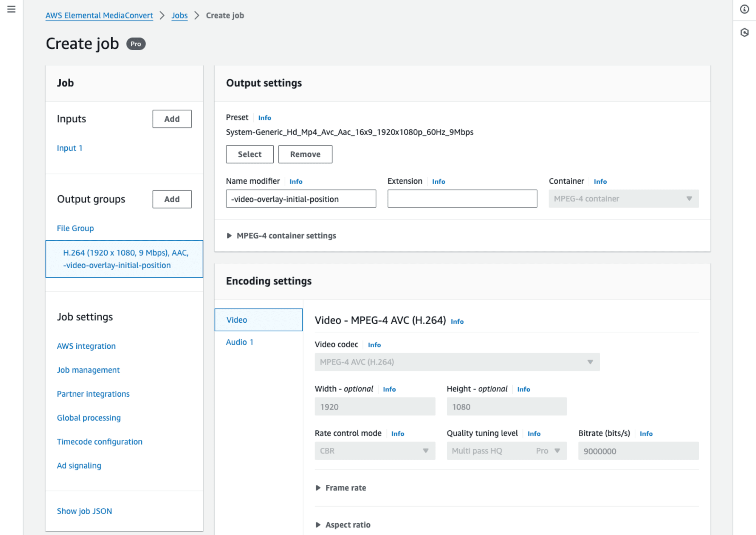Click the Select preset button

point(249,154)
